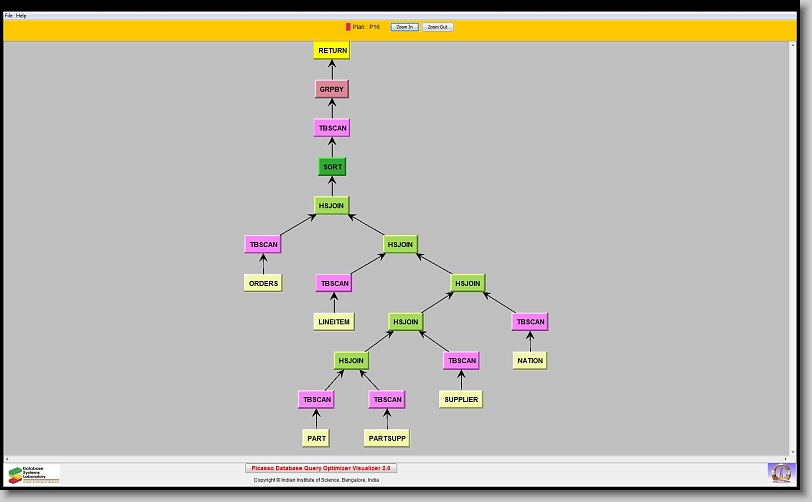
Task: Click the horizontal scrollbar below the plan
Action: [400, 458]
